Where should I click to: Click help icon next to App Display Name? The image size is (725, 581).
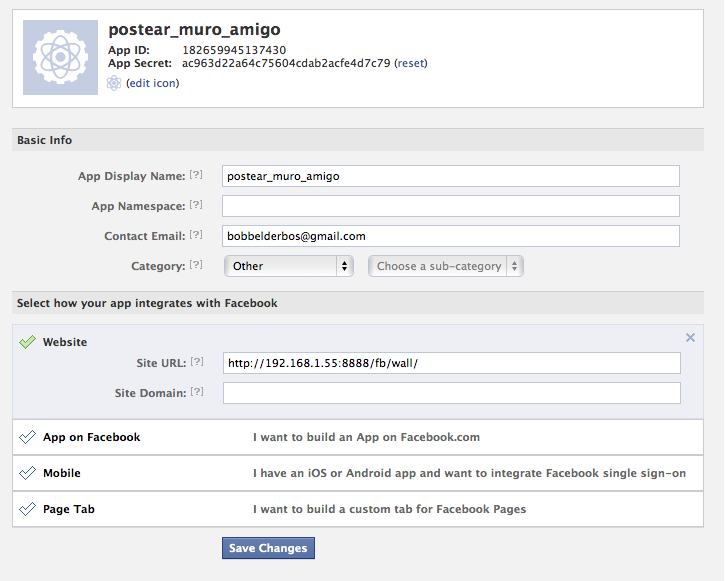[196, 175]
